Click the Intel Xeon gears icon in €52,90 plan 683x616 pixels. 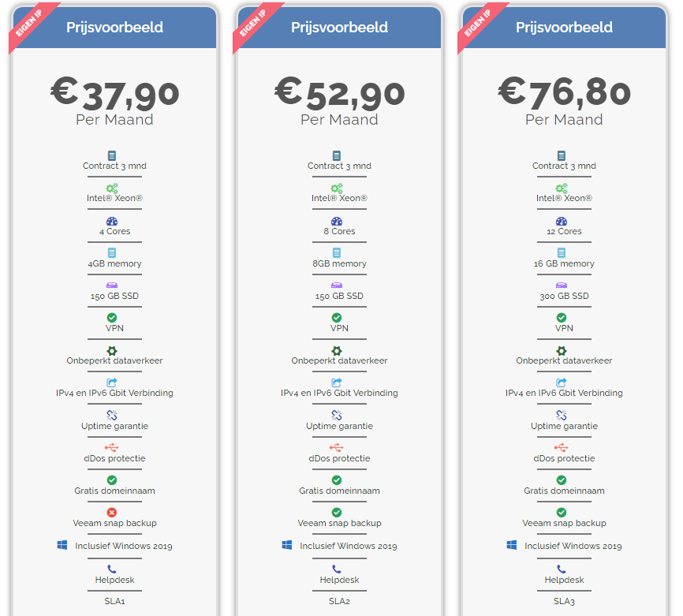click(336, 189)
